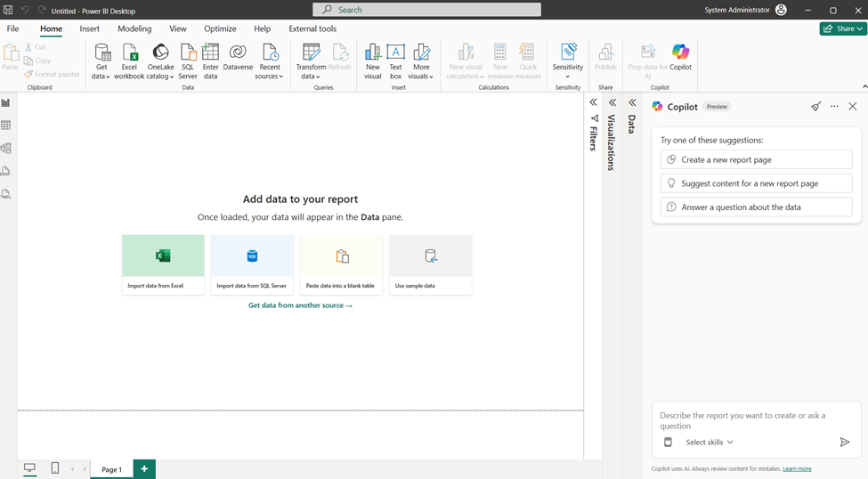Switch to mobile layout view
The image size is (868, 479).
(x=55, y=468)
